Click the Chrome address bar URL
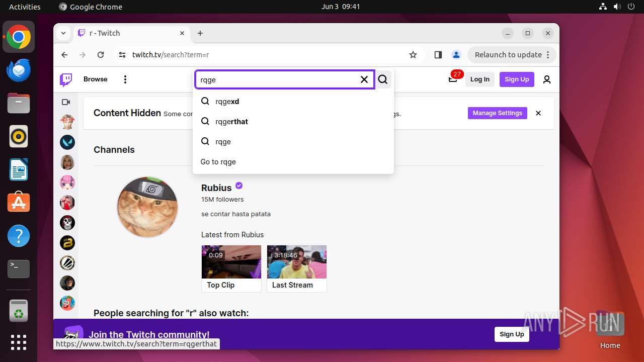The width and height of the screenshot is (644, 362). coord(170,55)
